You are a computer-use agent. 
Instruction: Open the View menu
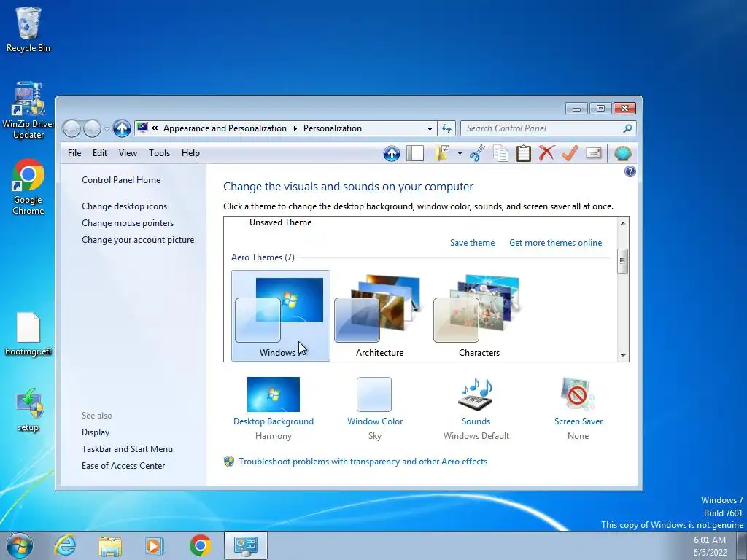[128, 153]
